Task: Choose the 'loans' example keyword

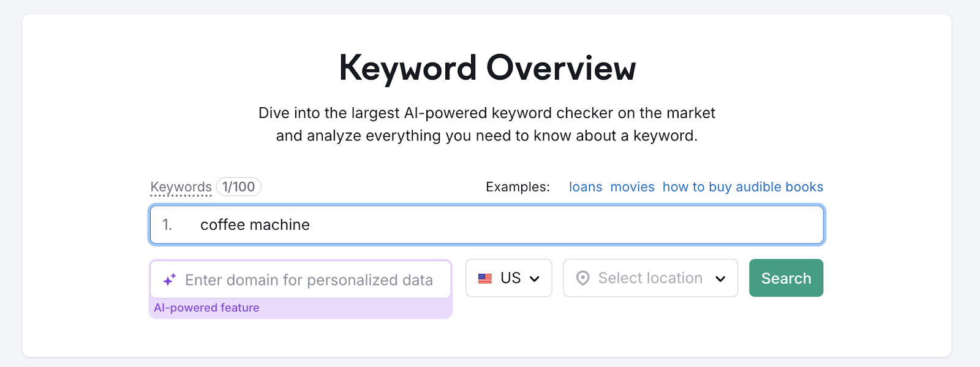Action: (x=585, y=187)
